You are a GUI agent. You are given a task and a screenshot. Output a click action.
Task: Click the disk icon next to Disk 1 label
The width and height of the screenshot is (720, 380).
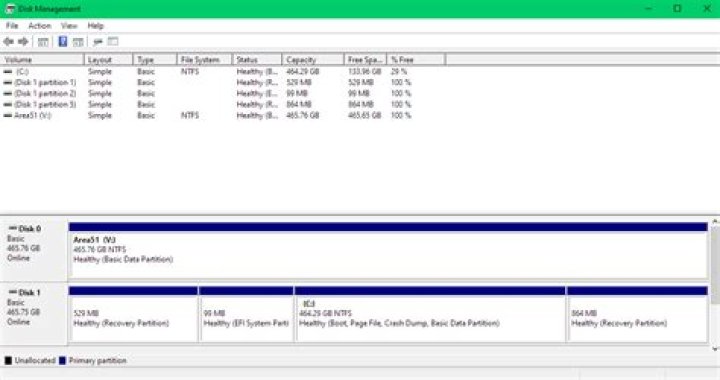pos(13,292)
